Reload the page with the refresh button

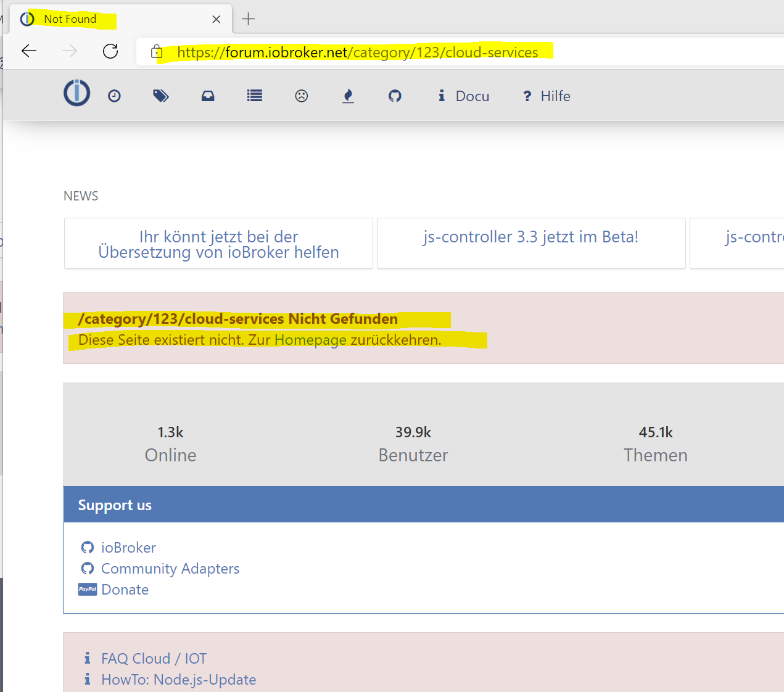(x=110, y=51)
